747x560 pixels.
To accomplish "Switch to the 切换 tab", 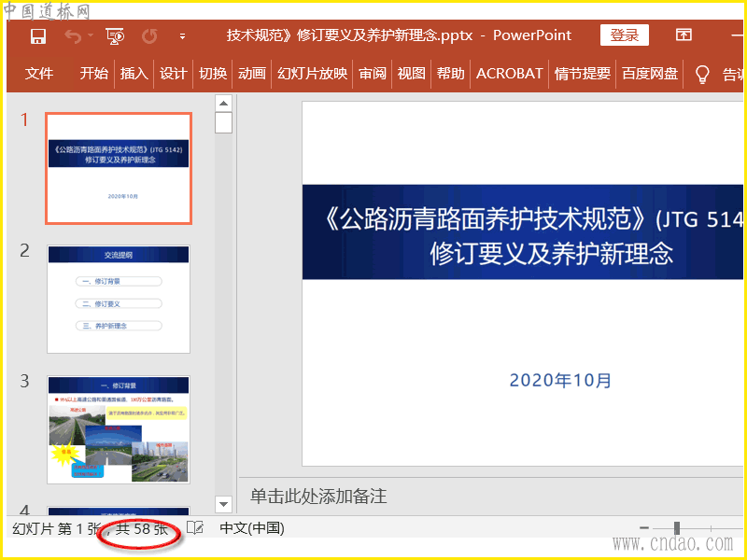I will point(213,74).
